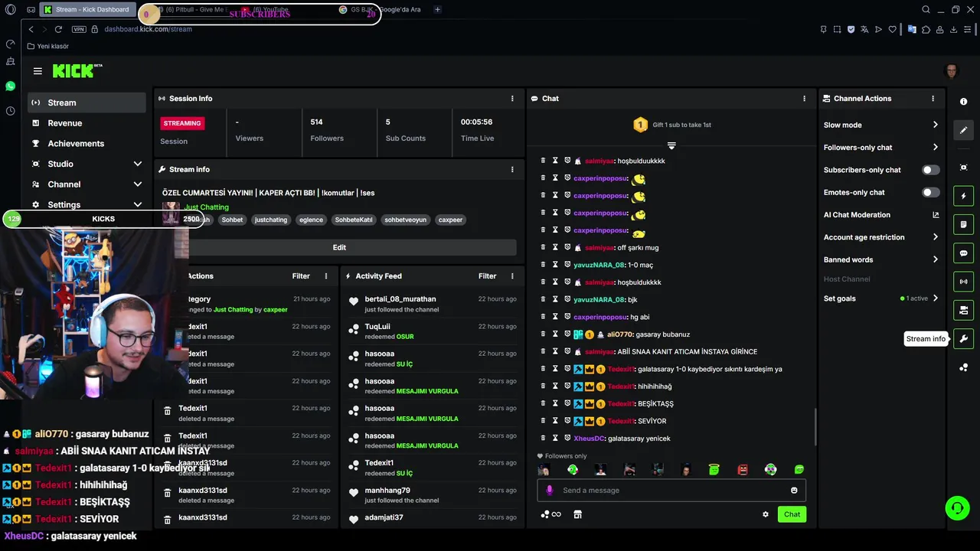Open Slow mode options
980x551 pixels.
point(881,125)
